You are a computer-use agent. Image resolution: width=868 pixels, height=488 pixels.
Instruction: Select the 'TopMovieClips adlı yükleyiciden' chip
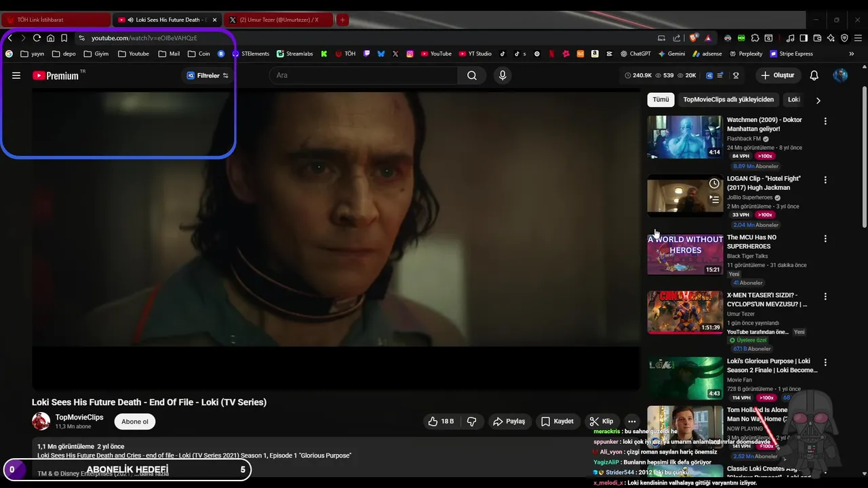(728, 100)
